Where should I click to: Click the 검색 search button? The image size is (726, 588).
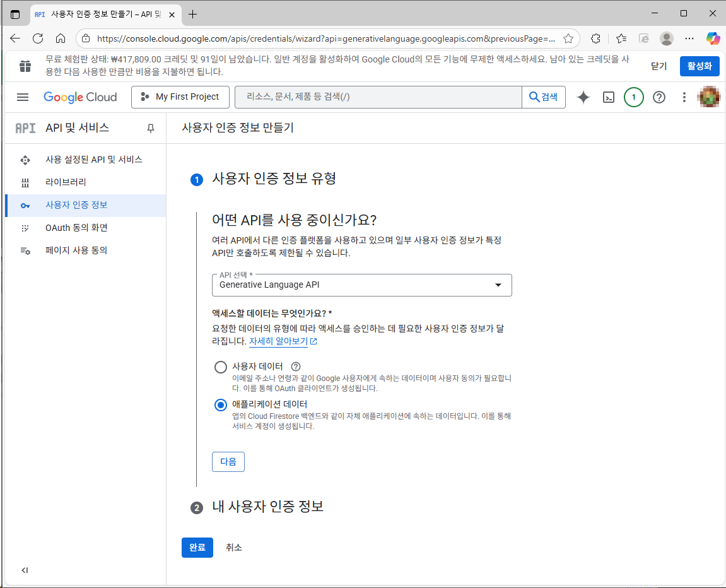tap(544, 97)
